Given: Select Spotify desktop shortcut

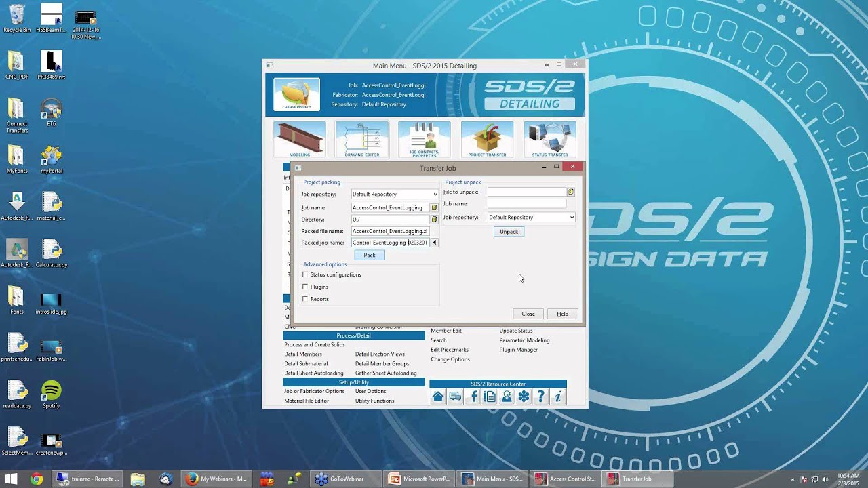Looking at the screenshot, I should (51, 394).
